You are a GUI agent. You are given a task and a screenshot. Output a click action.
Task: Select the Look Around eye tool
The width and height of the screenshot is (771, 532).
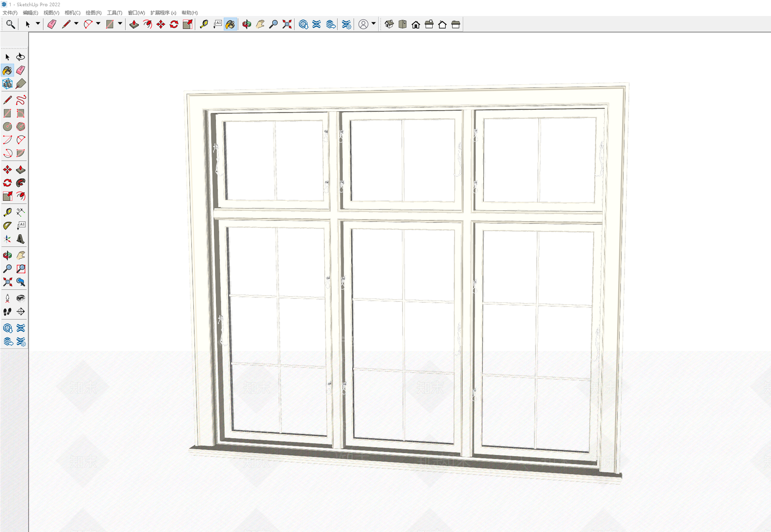tap(21, 298)
